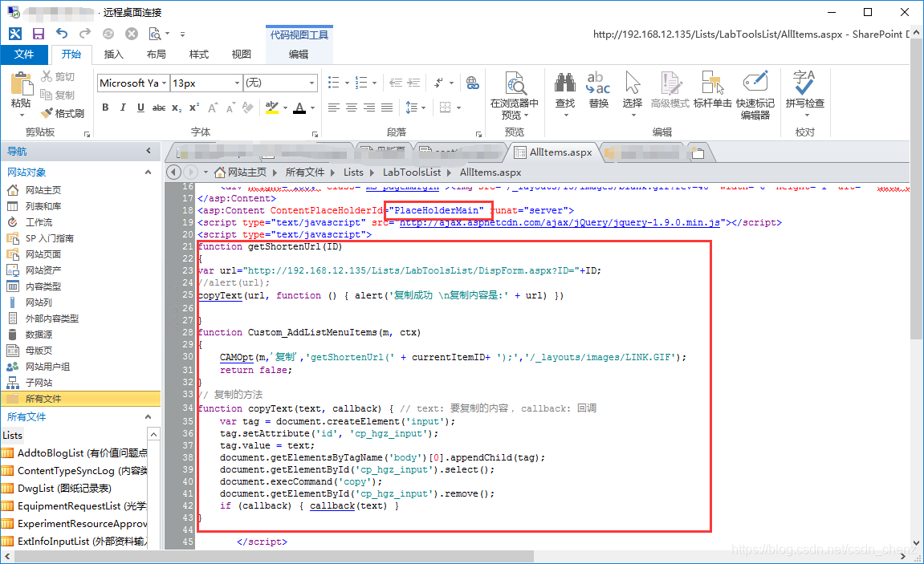Align text left
Image resolution: width=924 pixels, height=564 pixels.
point(333,108)
